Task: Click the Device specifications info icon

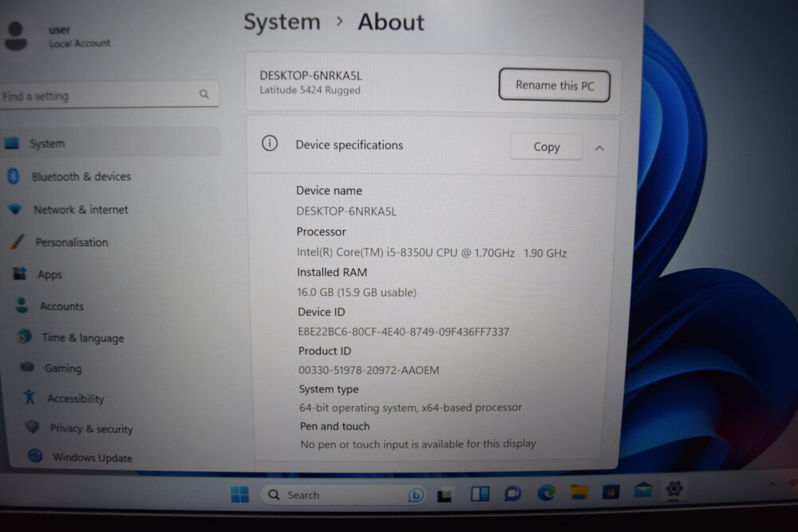Action: tap(270, 144)
